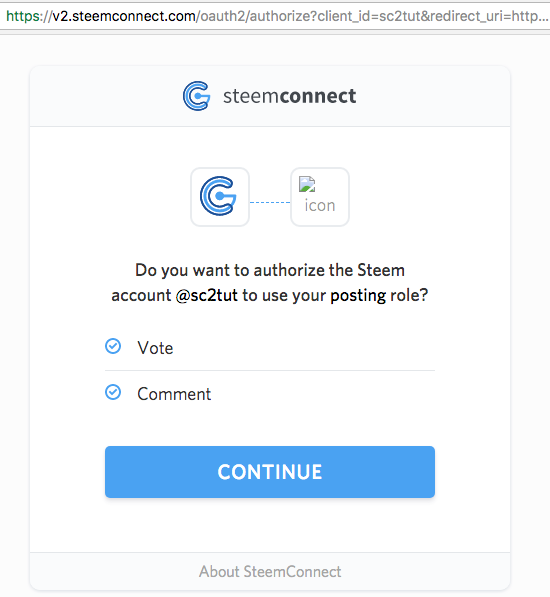
Task: Click the @sc2tut account name
Action: [207, 295]
